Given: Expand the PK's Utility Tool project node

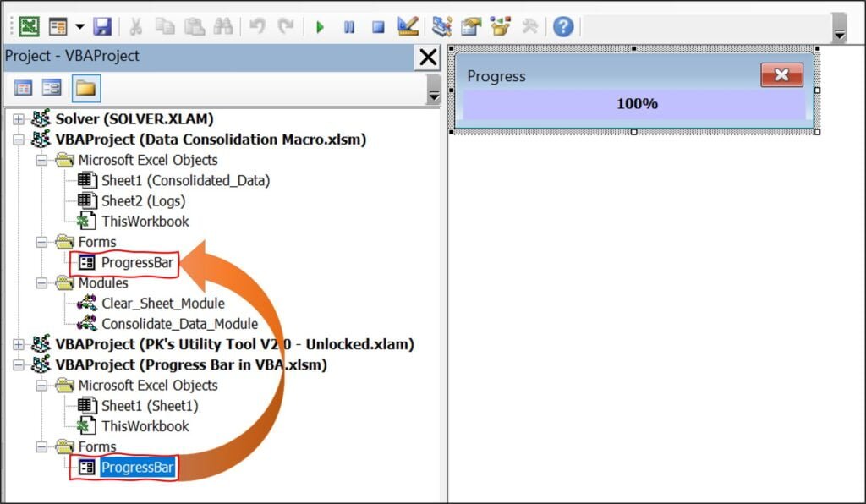Looking at the screenshot, I should tap(18, 344).
